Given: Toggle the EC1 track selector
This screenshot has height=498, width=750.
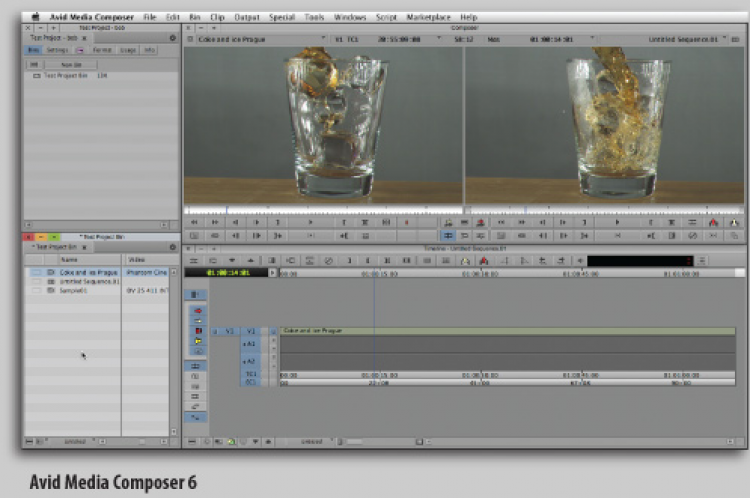Looking at the screenshot, I should tap(250, 382).
